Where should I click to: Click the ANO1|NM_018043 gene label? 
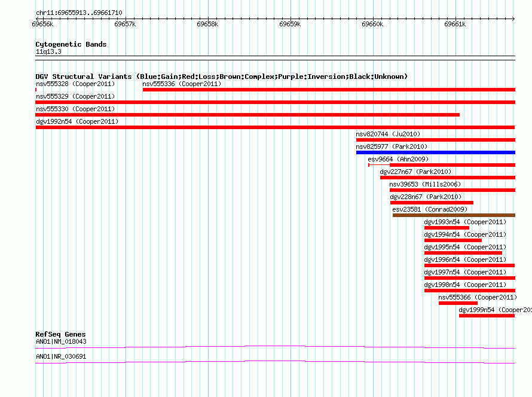[x=61, y=341]
